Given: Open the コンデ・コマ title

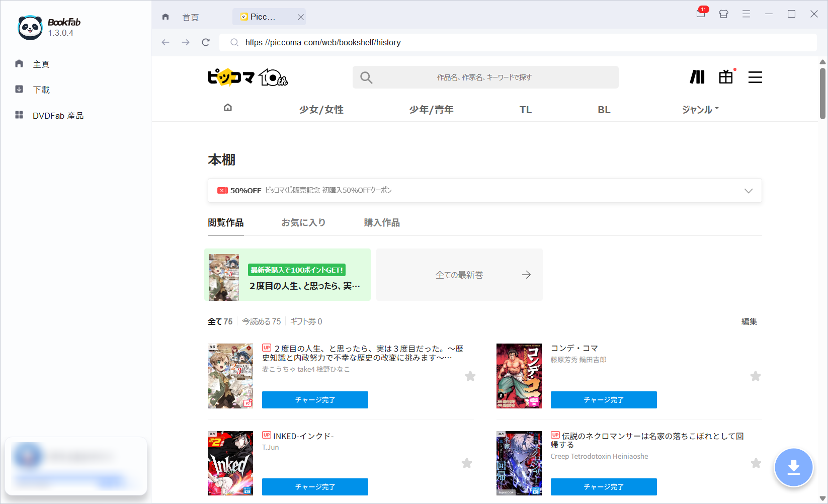Looking at the screenshot, I should click(x=574, y=348).
